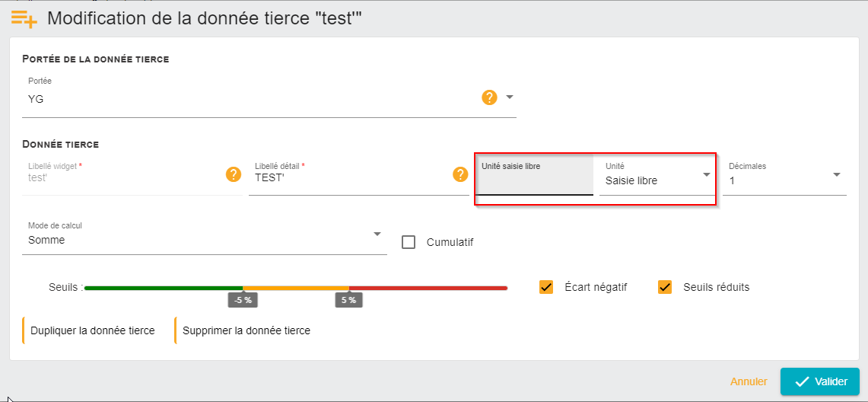Open the Portée dropdown arrow
The height and width of the screenshot is (402, 868).
point(510,97)
